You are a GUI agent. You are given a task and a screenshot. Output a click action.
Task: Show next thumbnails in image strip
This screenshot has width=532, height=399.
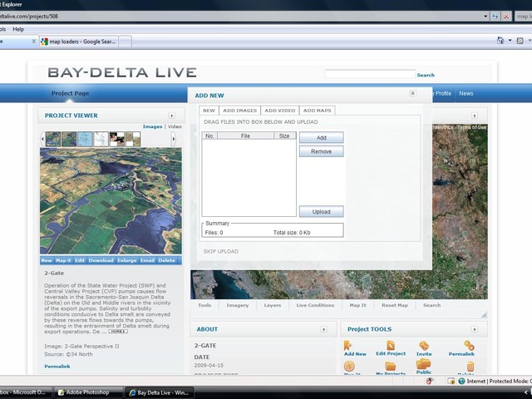coord(174,139)
